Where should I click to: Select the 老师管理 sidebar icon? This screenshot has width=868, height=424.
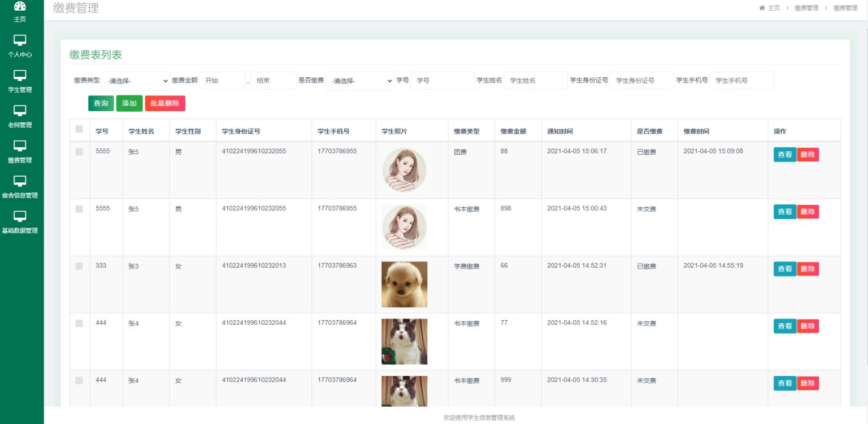pyautogui.click(x=20, y=111)
